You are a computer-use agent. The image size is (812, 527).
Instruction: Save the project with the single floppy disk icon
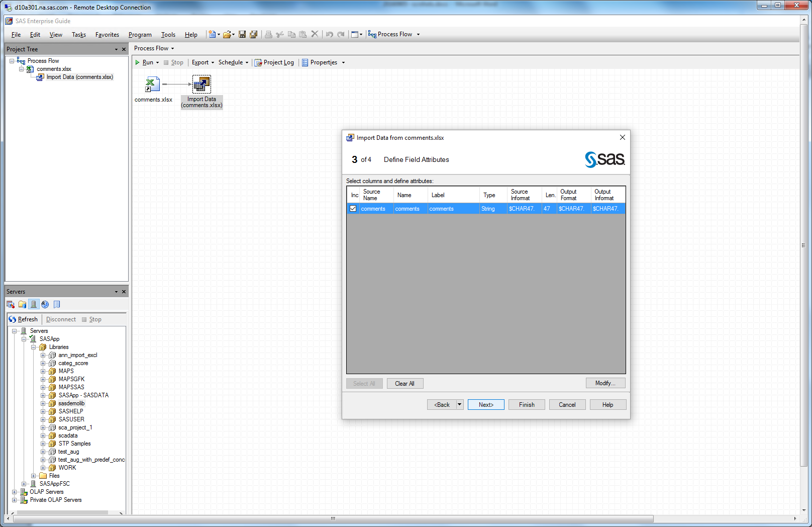pos(242,34)
